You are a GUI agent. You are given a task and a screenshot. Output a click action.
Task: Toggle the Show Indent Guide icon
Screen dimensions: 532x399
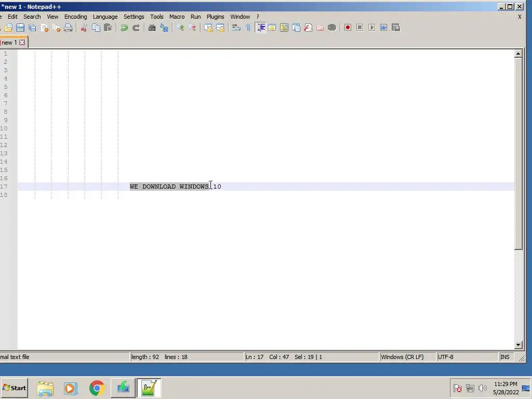click(x=261, y=28)
